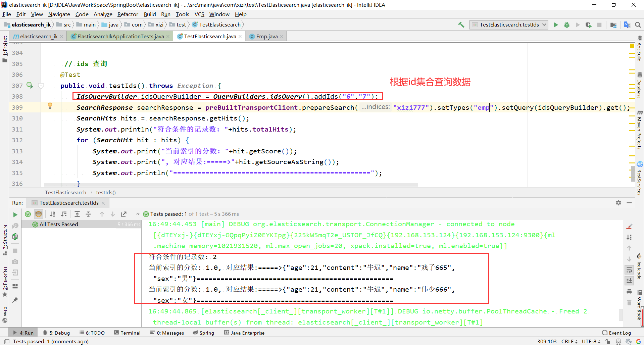Viewport: 644px width, 345px height.
Task: Click the lock read-only status icon
Action: (608, 341)
